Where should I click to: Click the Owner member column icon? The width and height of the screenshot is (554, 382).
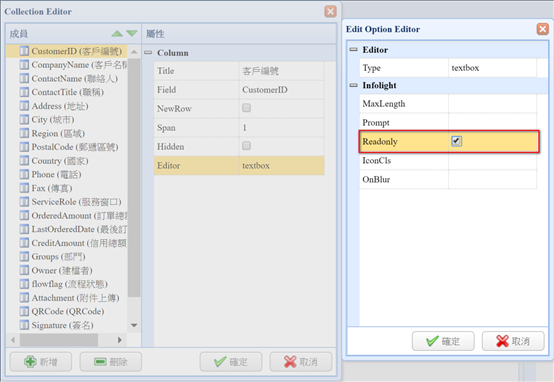pos(24,270)
